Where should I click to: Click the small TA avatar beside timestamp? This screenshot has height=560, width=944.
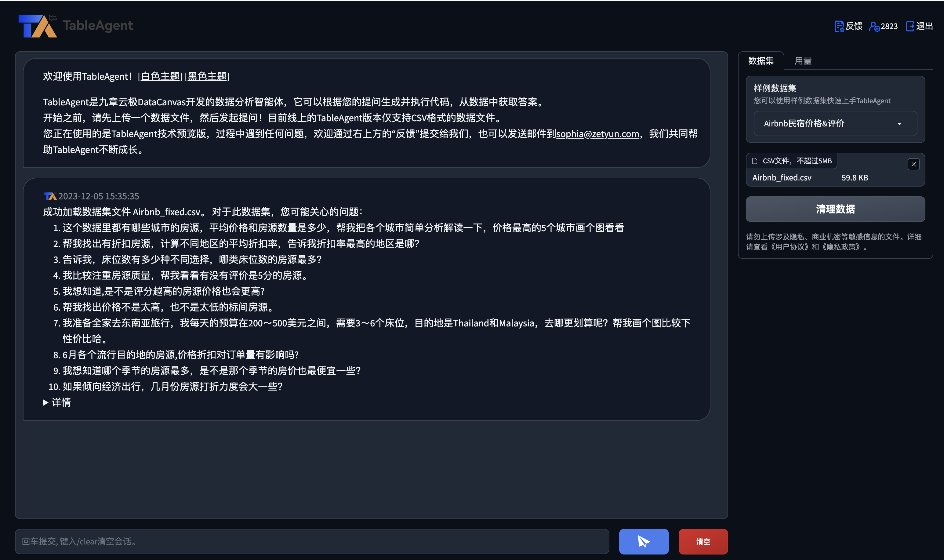click(50, 196)
